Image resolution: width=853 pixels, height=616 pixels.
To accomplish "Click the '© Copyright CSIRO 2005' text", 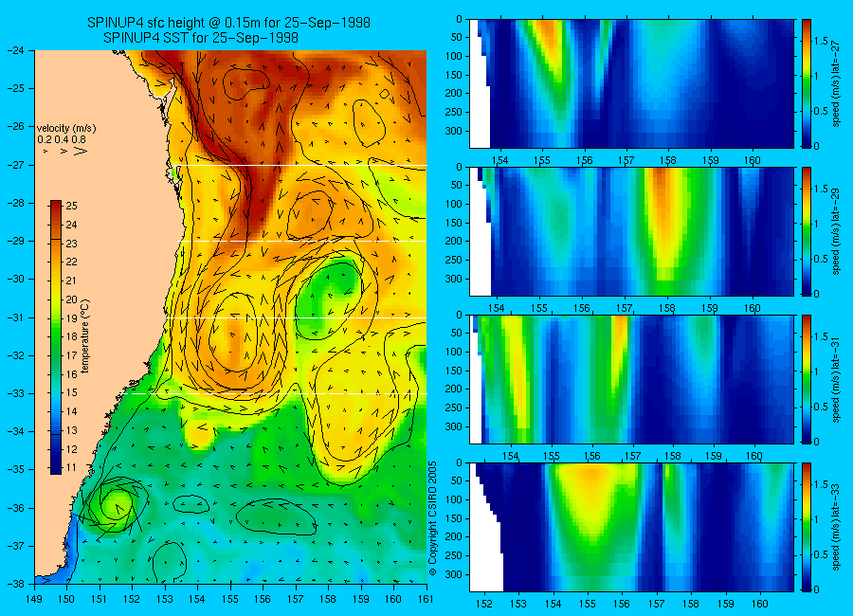I will click(x=433, y=519).
